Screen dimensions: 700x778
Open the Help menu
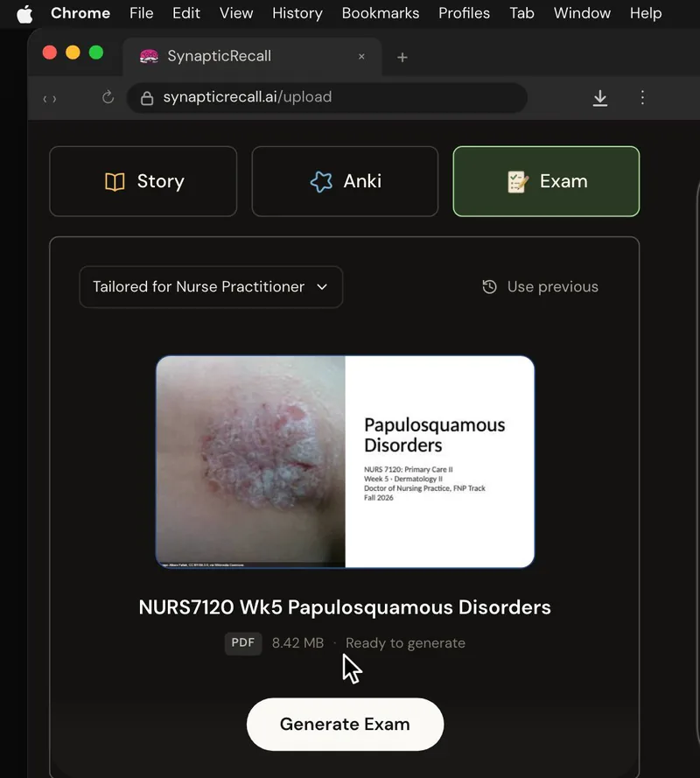click(x=646, y=13)
